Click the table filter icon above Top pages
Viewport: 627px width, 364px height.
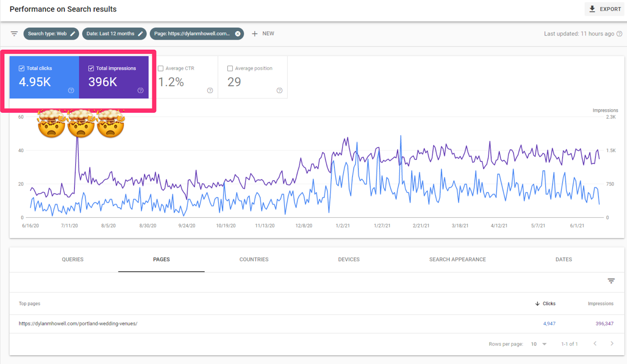[x=611, y=281]
